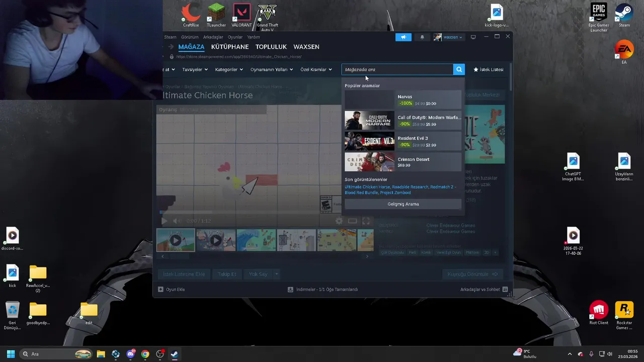
Task: Click the Takip Et button
Action: [x=227, y=274]
